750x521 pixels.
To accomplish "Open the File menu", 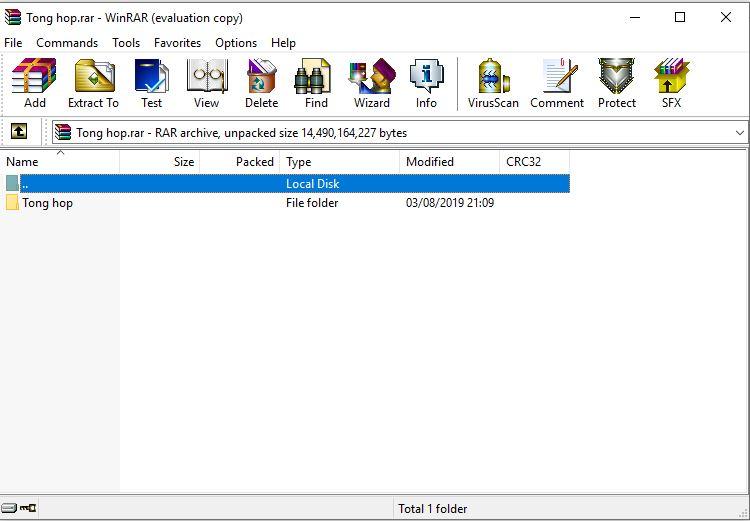I will [13, 43].
